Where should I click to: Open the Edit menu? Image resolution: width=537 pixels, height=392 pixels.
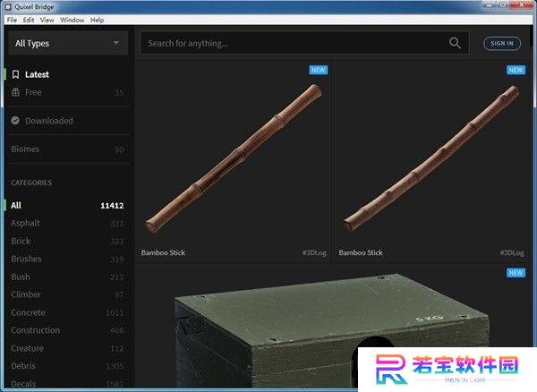point(29,20)
